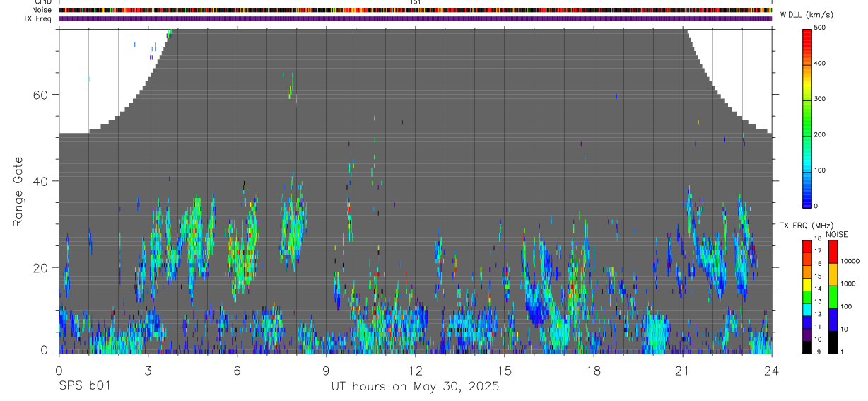868x401 pixels.
Task: Click the red top segment of NOISE scale
Action: coord(833,251)
